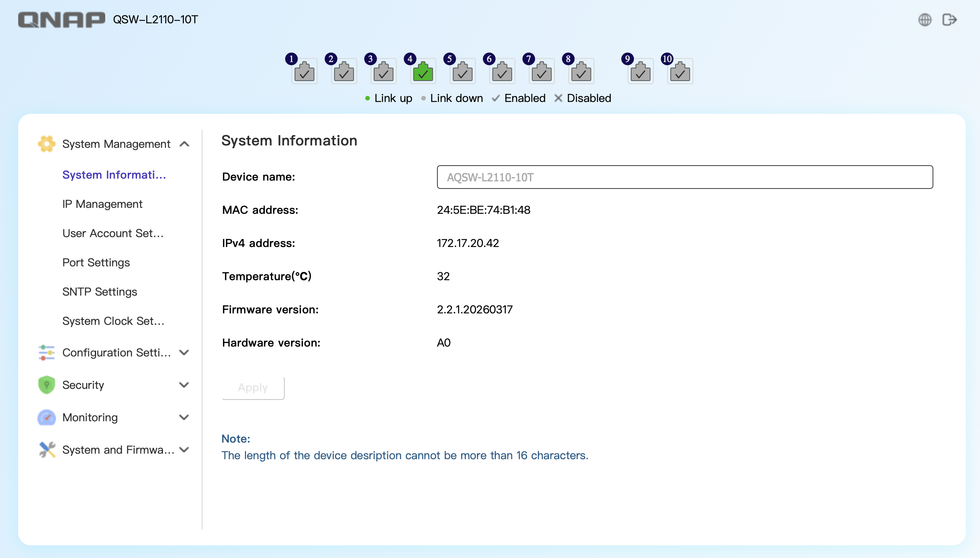Select port 4 in the port diagram
The width and height of the screenshot is (980, 558).
coord(423,72)
